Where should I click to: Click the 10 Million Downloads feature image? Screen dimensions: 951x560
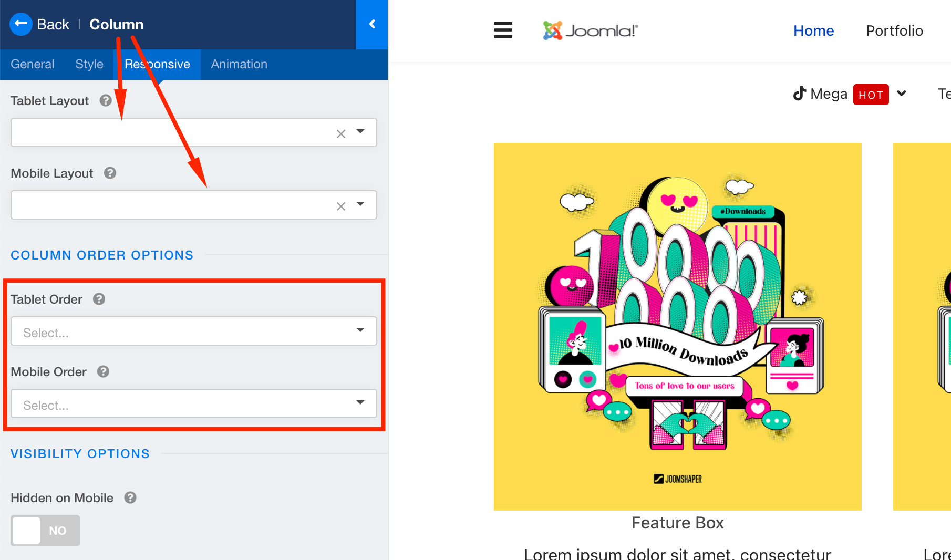(x=677, y=326)
